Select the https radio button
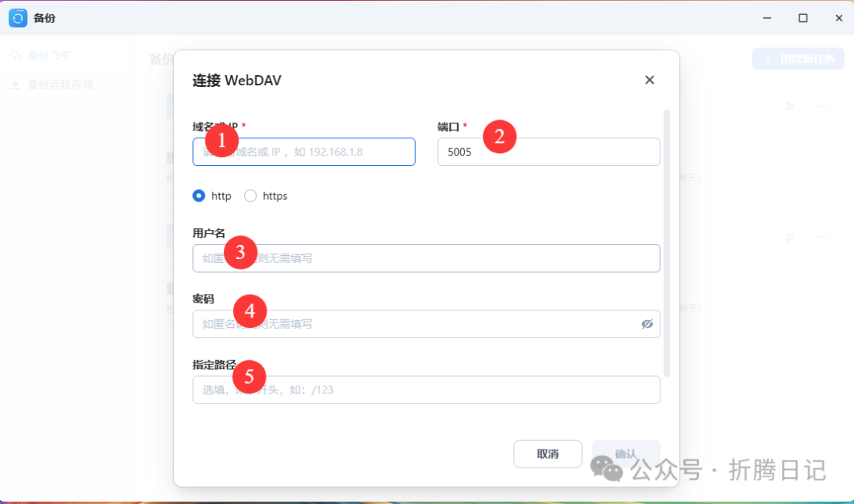The width and height of the screenshot is (854, 504). click(250, 196)
